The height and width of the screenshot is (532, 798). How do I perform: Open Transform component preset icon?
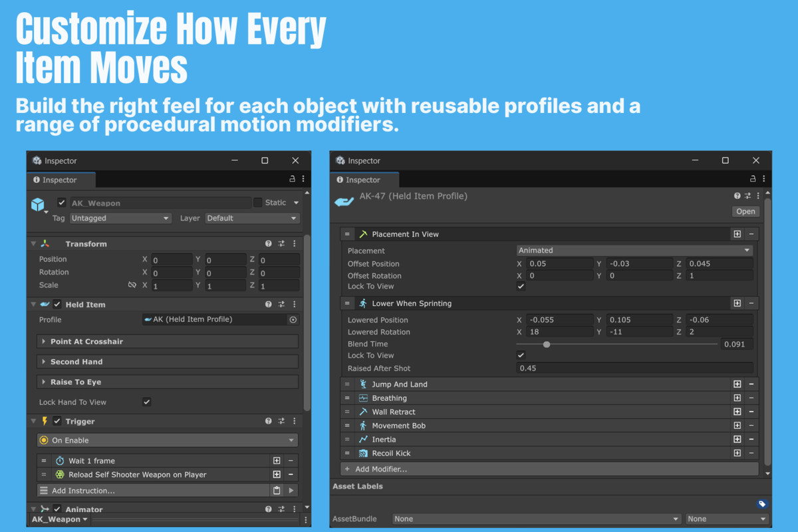(281, 244)
